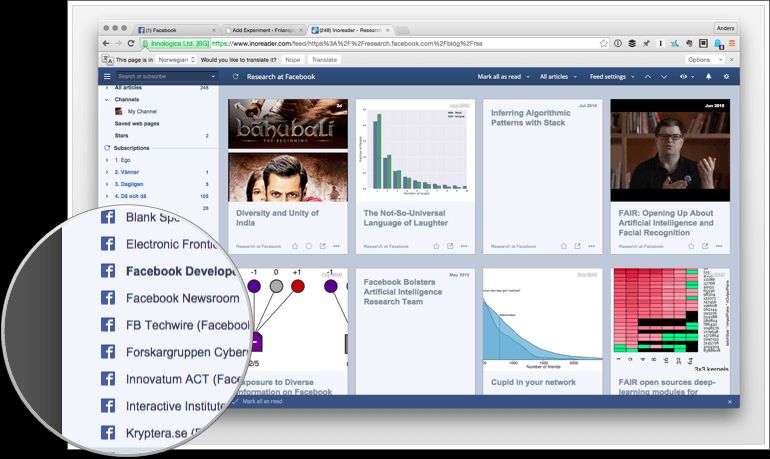Image resolution: width=770 pixels, height=459 pixels.
Task: Switch to the Add Experiment browser tab
Action: (267, 29)
